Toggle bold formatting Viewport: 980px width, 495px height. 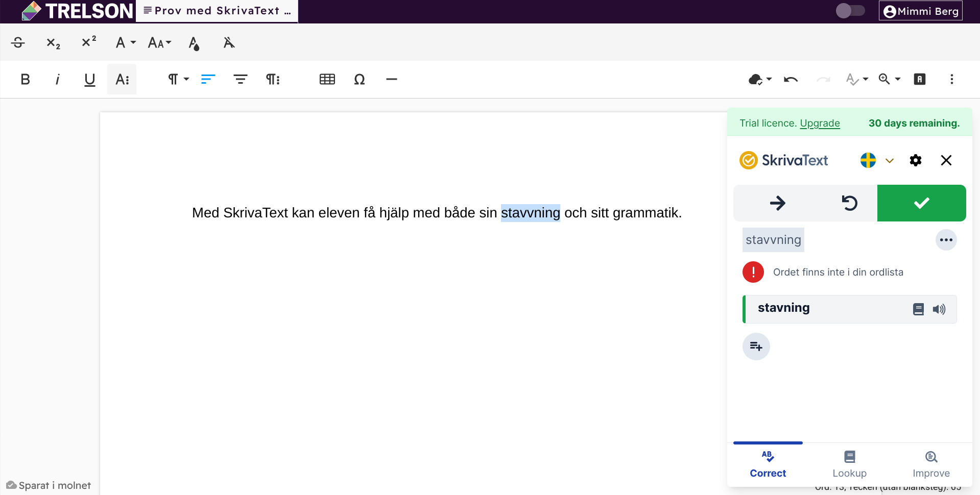coord(25,79)
